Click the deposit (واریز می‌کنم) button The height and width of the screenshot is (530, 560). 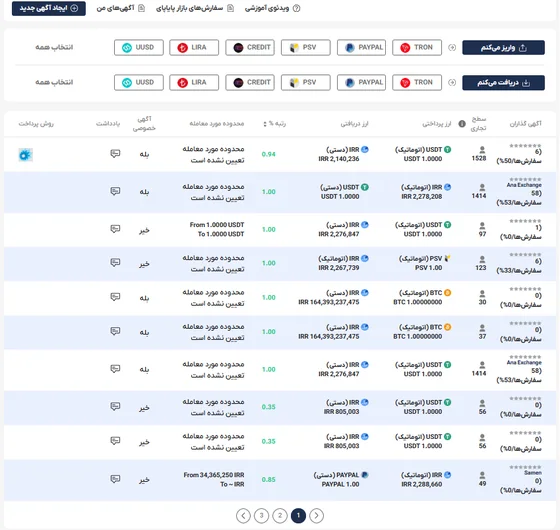click(503, 48)
